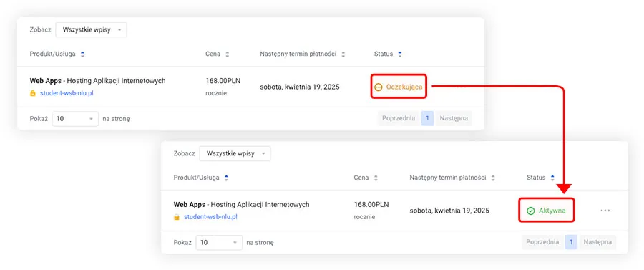This screenshot has width=644, height=270.
Task: Open 'Wszystkie wpisy' dropdown in lower panel
Action: (x=235, y=153)
